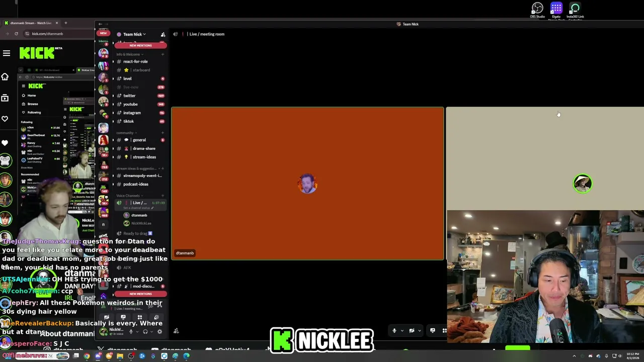Viewport: 644px width, 362px height.
Task: Mute the microphone in the user panel
Action: 131,331
